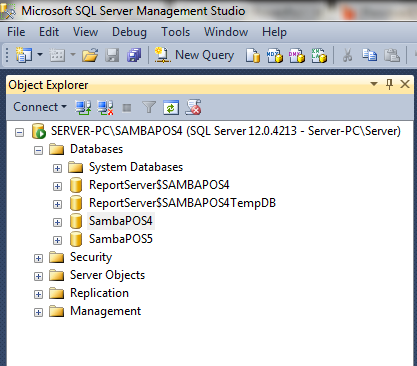Click the Save All toolbar icon
Viewport: 417px width, 366px height.
coord(134,55)
